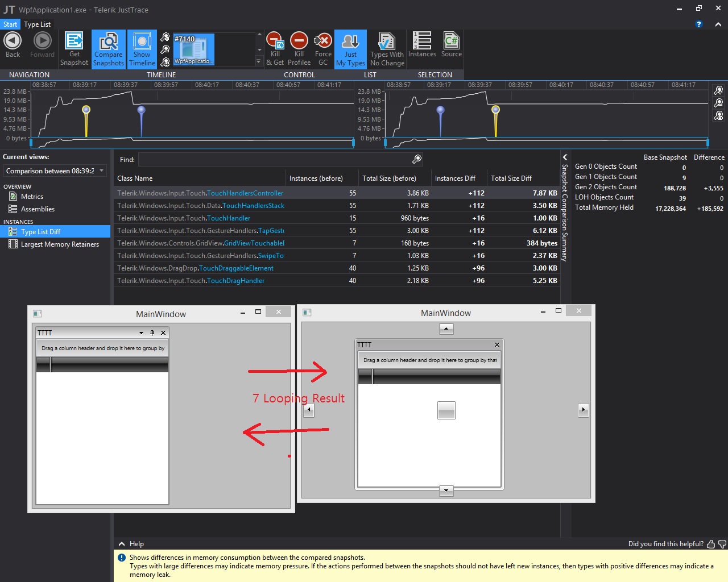This screenshot has width=728, height=582.
Task: Open Compare Snapshots tool
Action: point(108,49)
